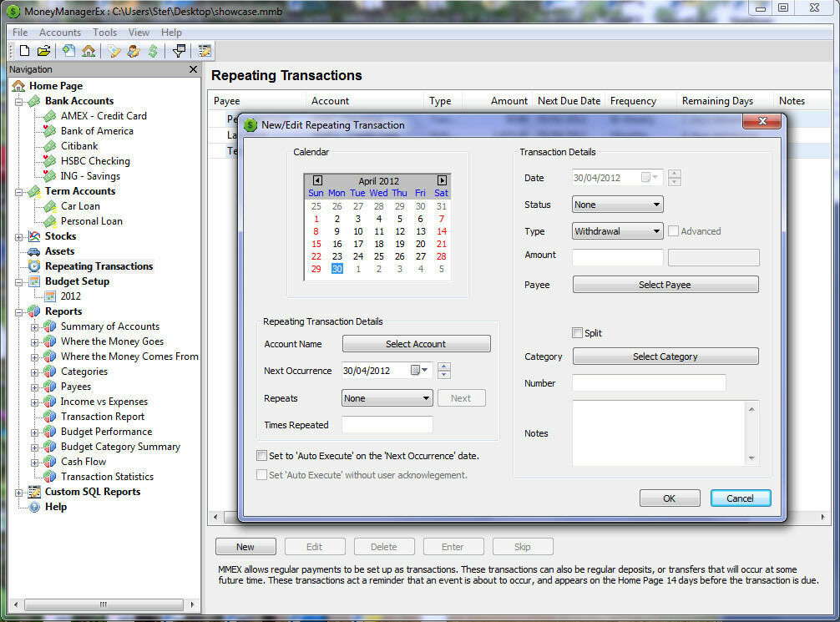Click the Budget Setup calendar icon
The height and width of the screenshot is (622, 840).
point(34,281)
